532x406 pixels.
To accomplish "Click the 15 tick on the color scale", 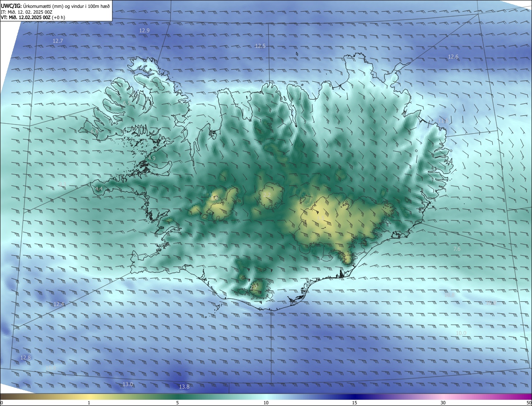I will [x=355, y=403].
